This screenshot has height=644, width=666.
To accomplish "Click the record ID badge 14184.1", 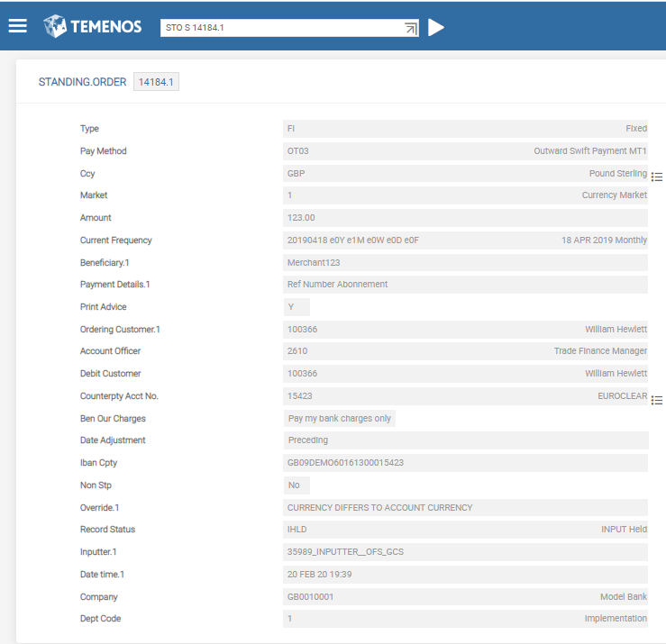I will click(156, 81).
